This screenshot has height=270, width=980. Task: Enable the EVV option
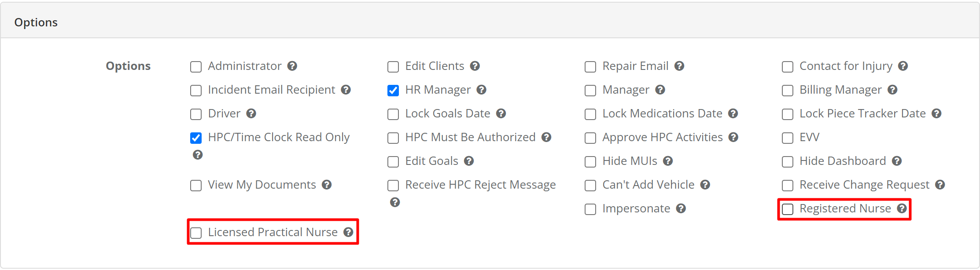click(788, 138)
